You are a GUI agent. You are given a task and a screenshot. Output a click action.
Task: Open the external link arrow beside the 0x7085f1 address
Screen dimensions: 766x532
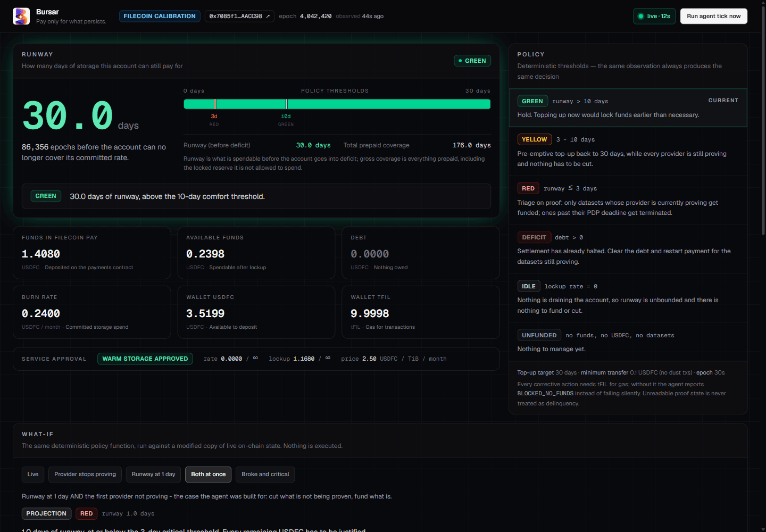pyautogui.click(x=268, y=16)
